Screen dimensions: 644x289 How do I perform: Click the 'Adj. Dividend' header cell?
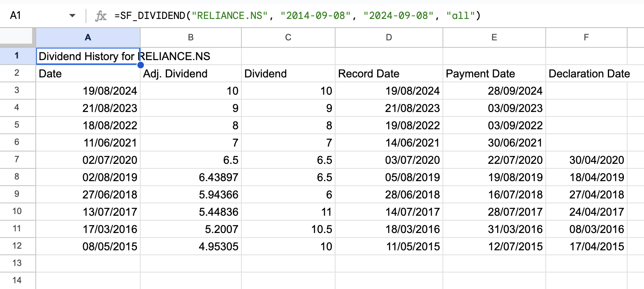click(x=190, y=73)
